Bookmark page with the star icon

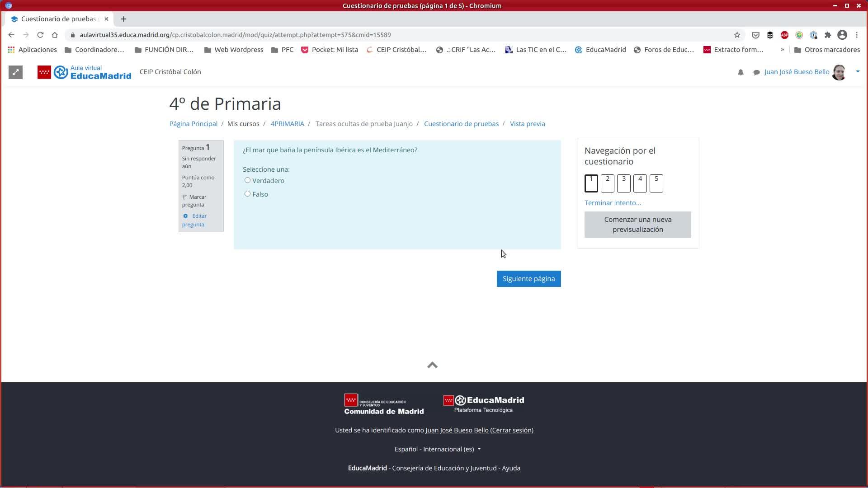pyautogui.click(x=737, y=35)
